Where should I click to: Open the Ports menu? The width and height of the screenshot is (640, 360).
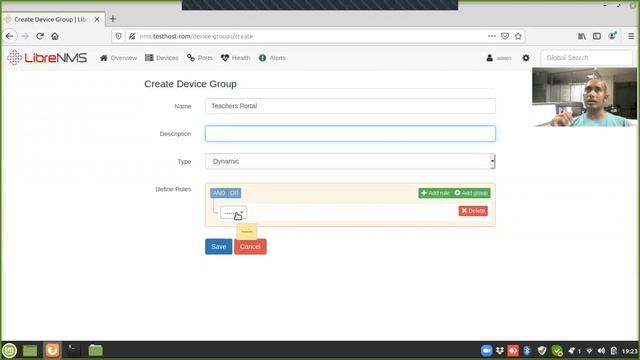[200, 58]
